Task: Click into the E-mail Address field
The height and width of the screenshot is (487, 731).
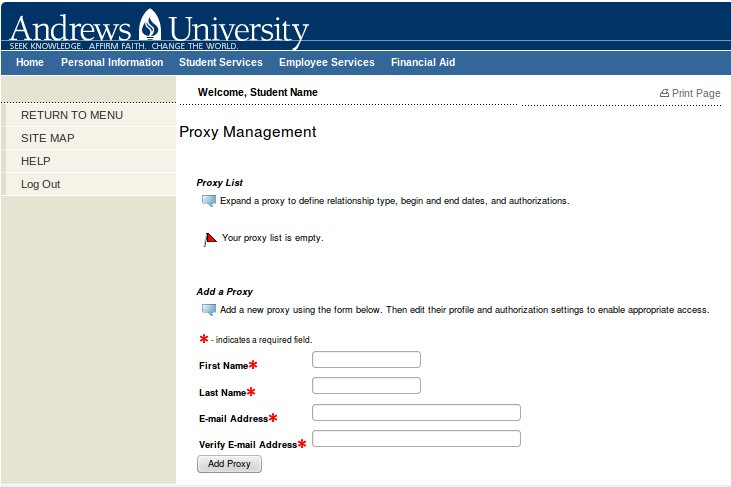Action: [x=416, y=412]
